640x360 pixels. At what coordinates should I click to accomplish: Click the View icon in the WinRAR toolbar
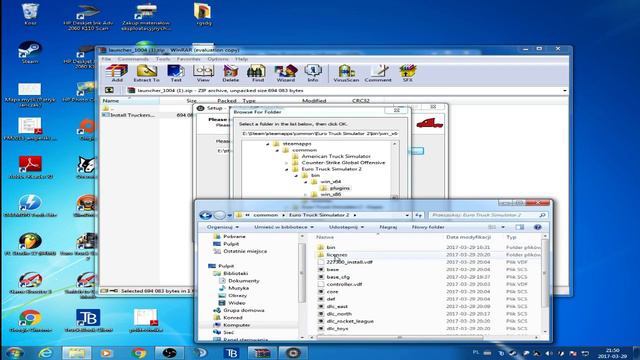(x=203, y=73)
